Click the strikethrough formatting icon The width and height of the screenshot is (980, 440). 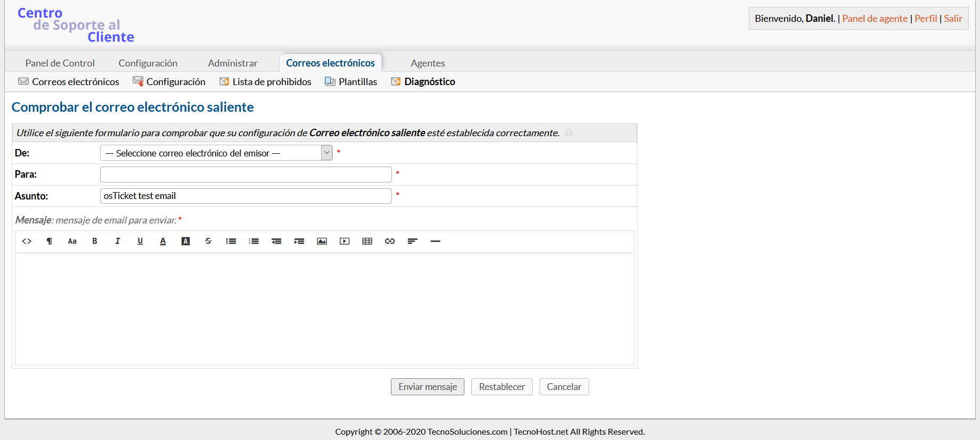[x=208, y=241]
